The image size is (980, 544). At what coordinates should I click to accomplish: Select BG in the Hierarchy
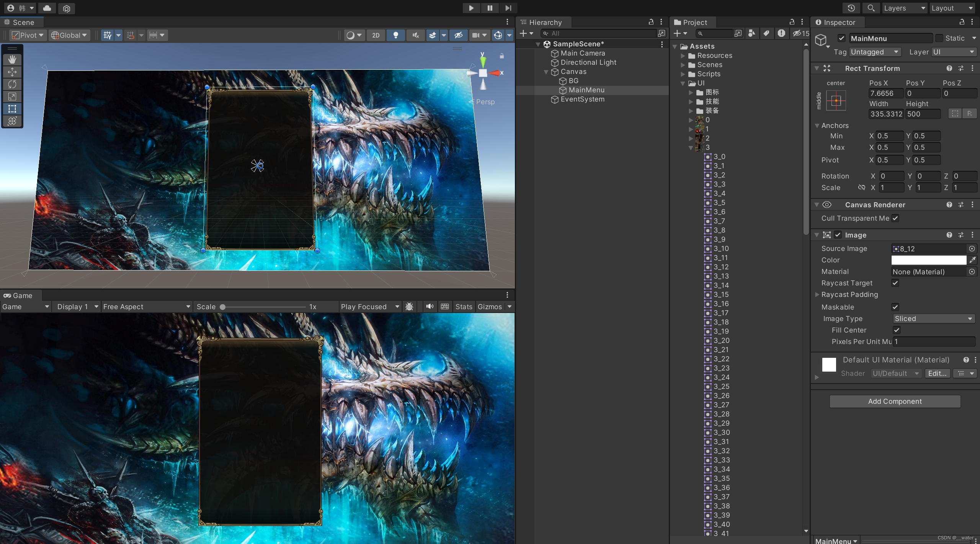coord(573,81)
